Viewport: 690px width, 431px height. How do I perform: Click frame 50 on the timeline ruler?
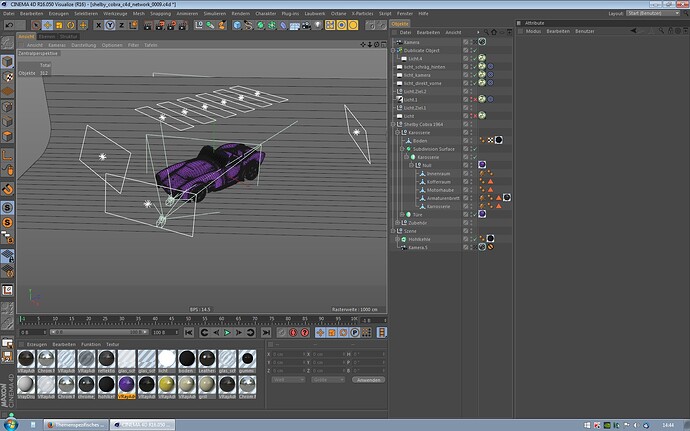(188, 319)
